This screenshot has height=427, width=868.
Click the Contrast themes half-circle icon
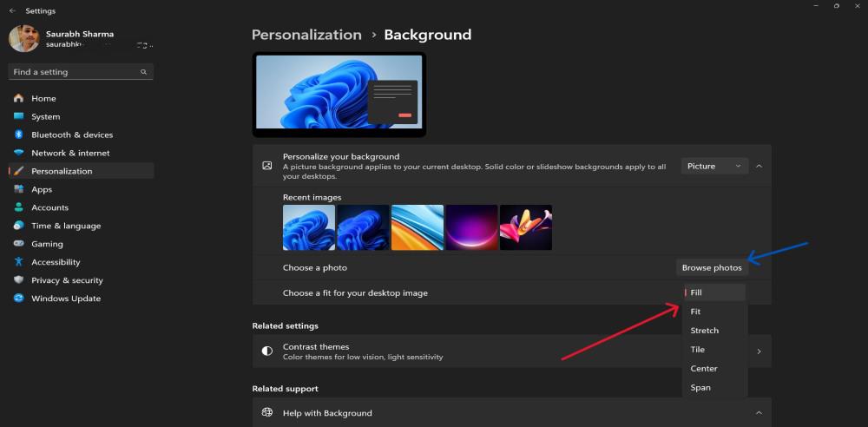point(267,351)
